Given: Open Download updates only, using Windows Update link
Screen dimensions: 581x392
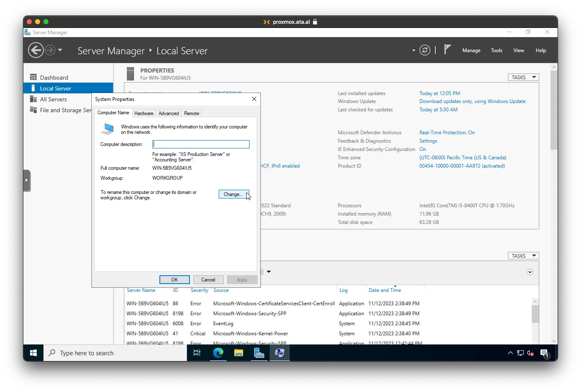Looking at the screenshot, I should click(x=472, y=101).
